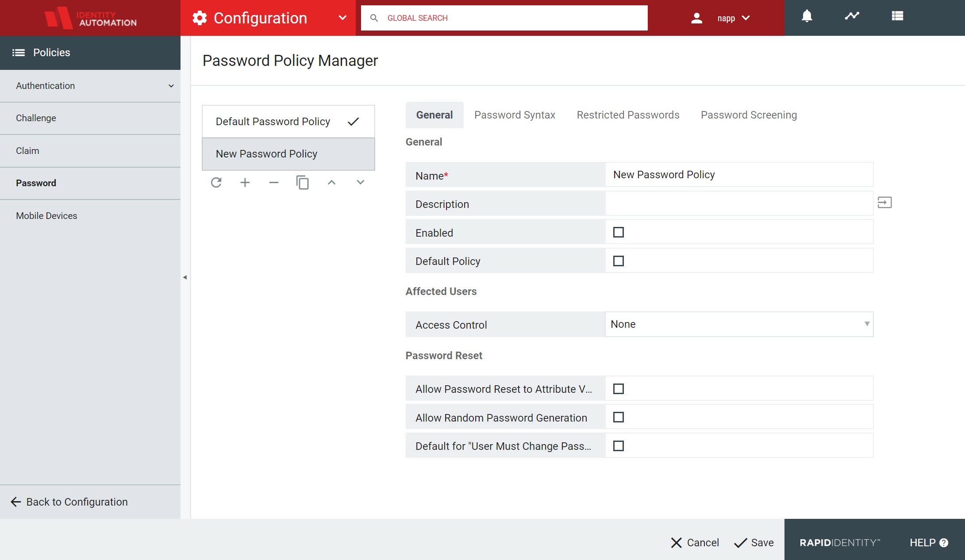Open the activity trend chart icon

point(852,16)
